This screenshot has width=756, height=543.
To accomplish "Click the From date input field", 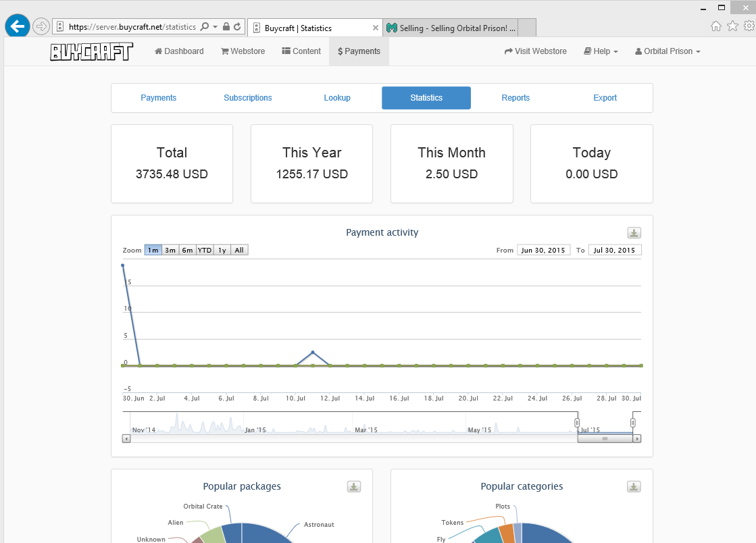I will pos(543,250).
